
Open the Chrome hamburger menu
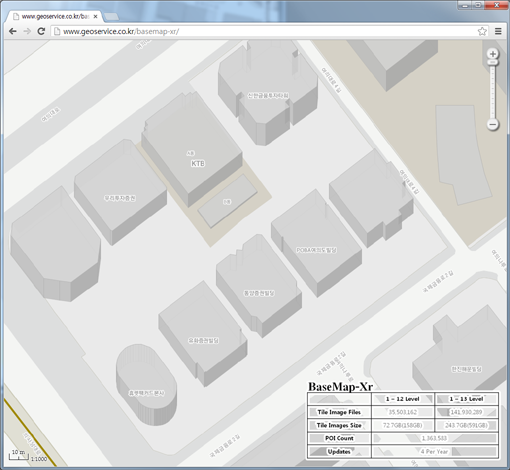tap(498, 31)
